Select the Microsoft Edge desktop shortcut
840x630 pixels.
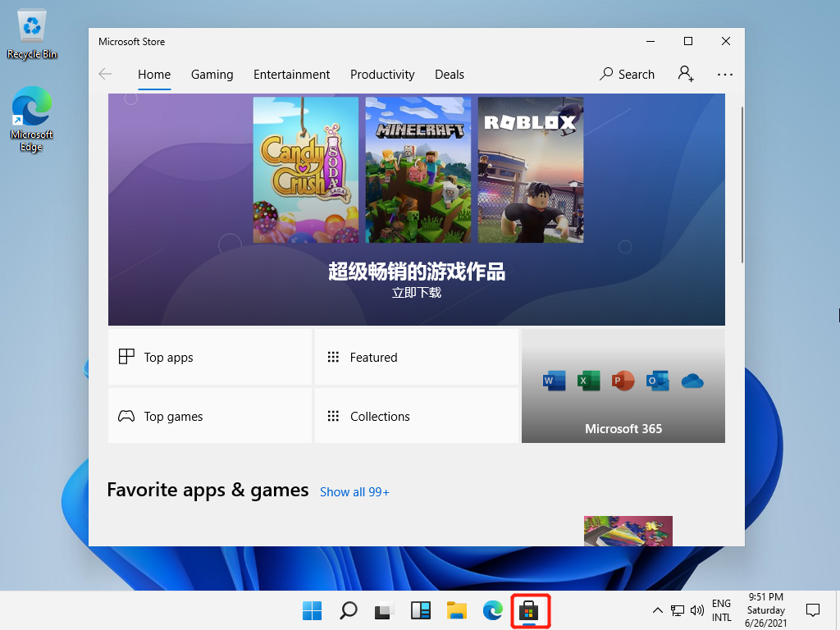click(x=32, y=120)
